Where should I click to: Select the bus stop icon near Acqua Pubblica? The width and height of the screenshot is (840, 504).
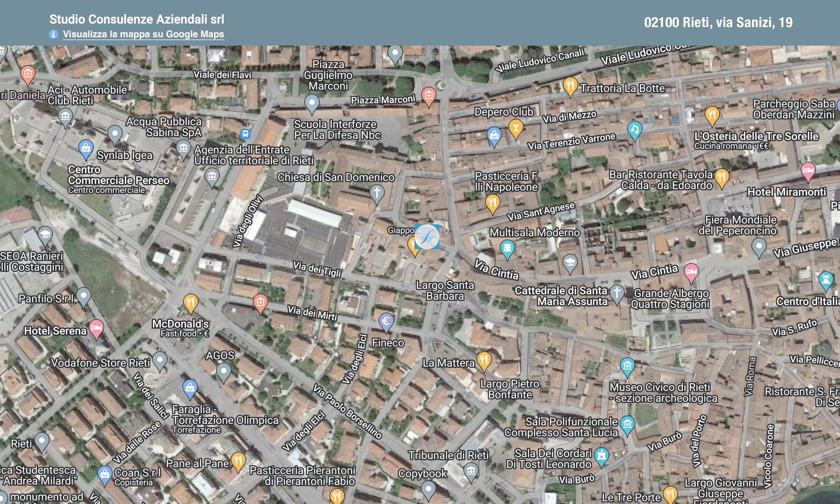pyautogui.click(x=245, y=134)
